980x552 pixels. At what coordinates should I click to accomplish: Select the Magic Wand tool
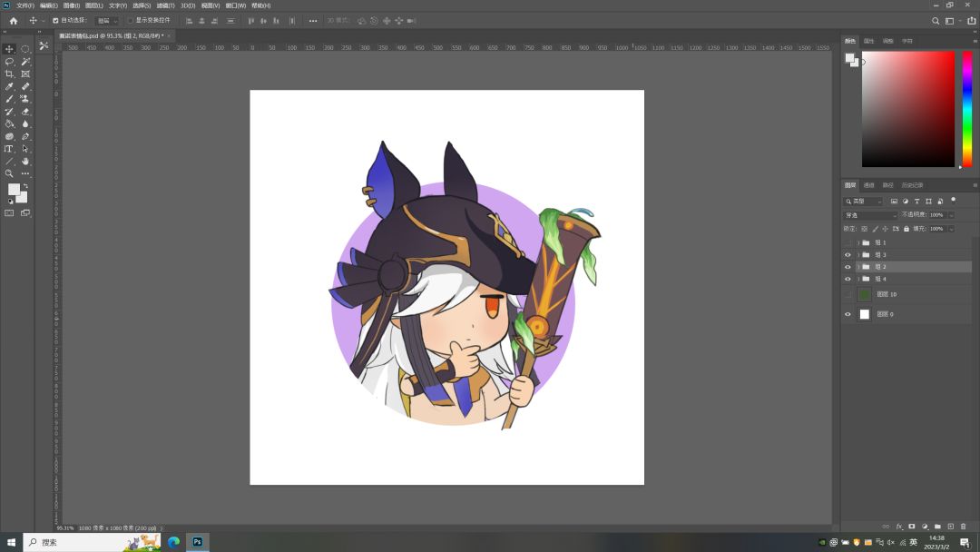(25, 61)
